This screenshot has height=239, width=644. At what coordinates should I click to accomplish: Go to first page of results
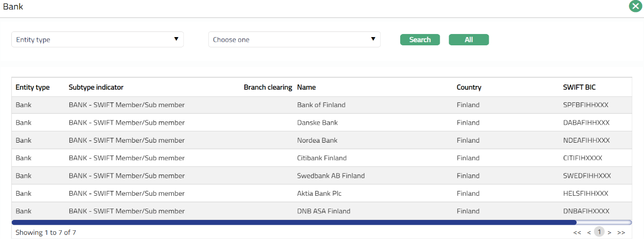(577, 233)
